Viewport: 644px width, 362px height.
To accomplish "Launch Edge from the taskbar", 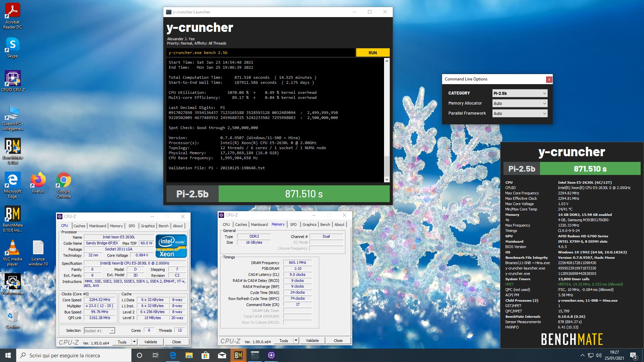I will pyautogui.click(x=173, y=355).
